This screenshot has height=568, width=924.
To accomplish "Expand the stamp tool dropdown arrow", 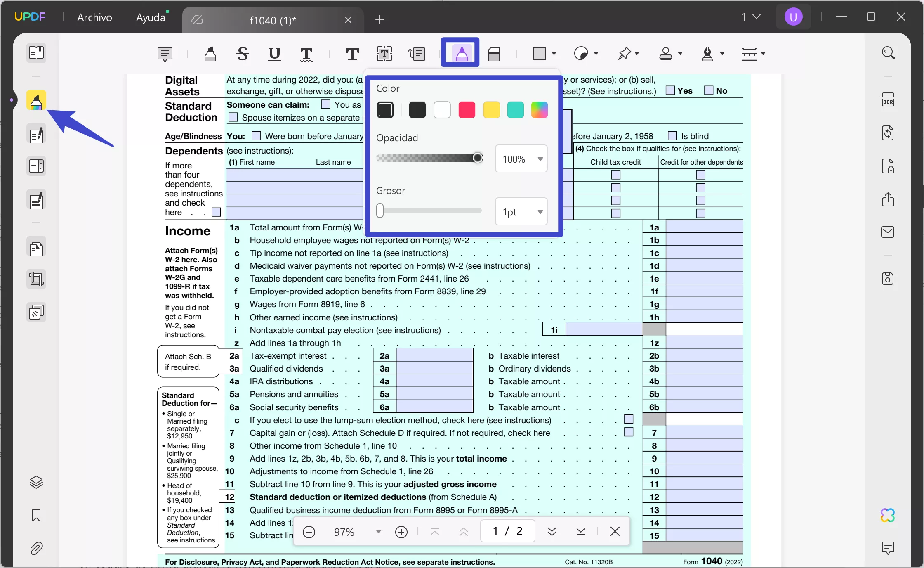I will 680,54.
